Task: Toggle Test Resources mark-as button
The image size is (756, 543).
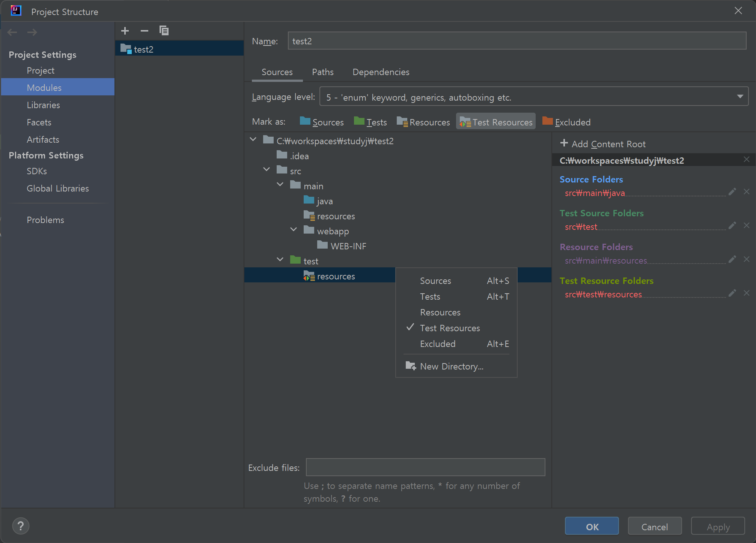Action: point(495,122)
